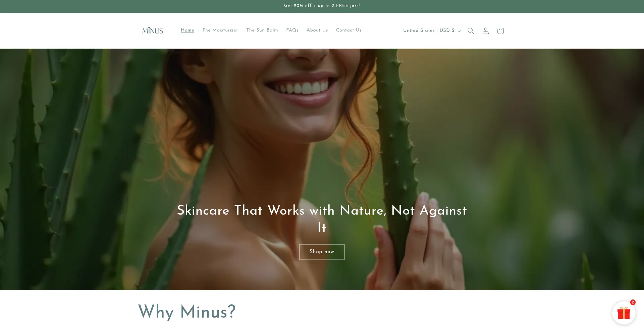
Task: Open the search magnifier icon
Action: coord(471,31)
